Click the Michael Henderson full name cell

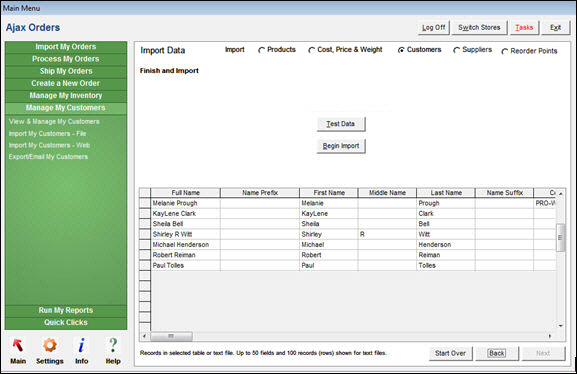[x=185, y=245]
